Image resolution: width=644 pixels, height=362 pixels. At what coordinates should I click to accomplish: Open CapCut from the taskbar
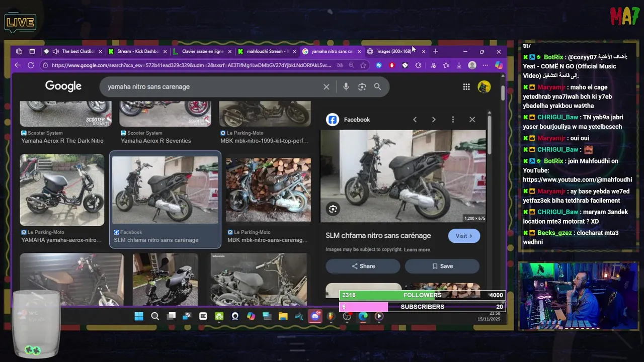click(203, 316)
